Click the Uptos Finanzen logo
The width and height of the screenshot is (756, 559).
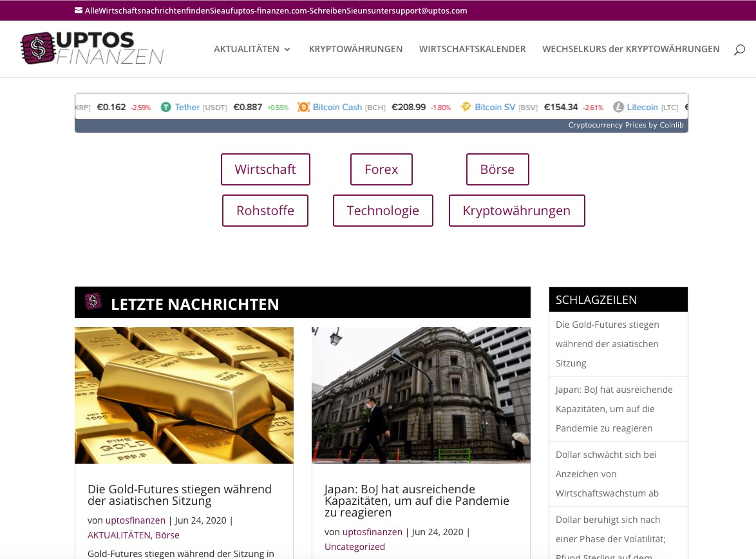pyautogui.click(x=91, y=48)
